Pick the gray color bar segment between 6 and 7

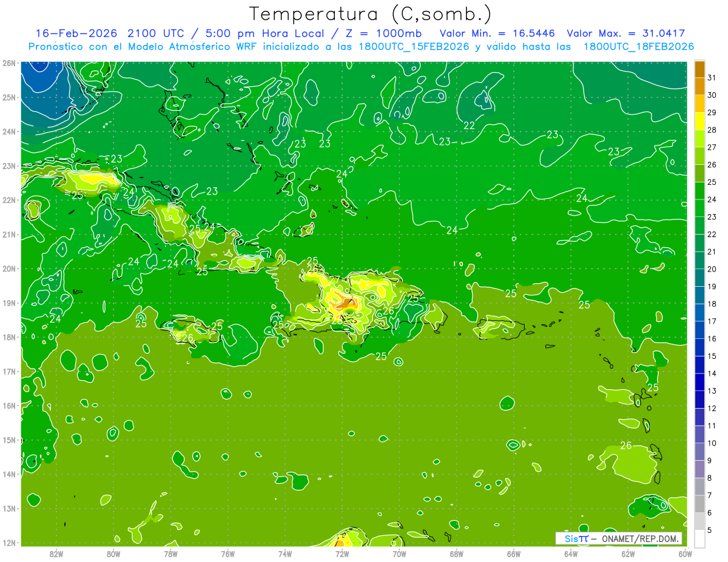tap(699, 504)
